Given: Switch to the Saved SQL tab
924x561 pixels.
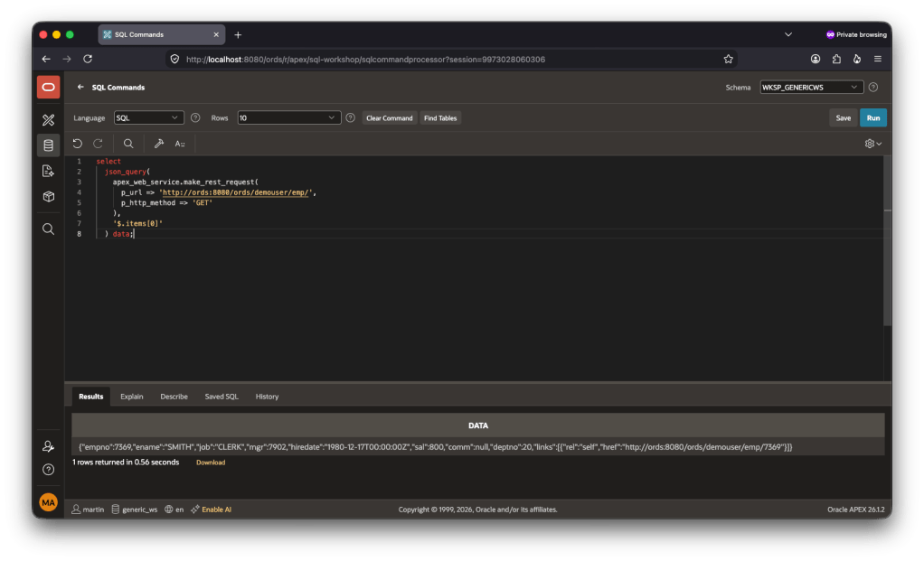Looking at the screenshot, I should (x=222, y=397).
